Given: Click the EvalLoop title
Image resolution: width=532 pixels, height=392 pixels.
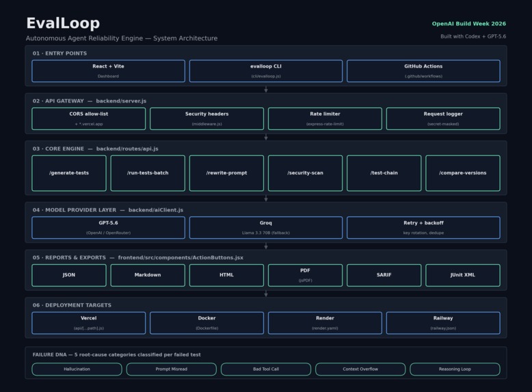Looking at the screenshot, I should click(x=63, y=23).
